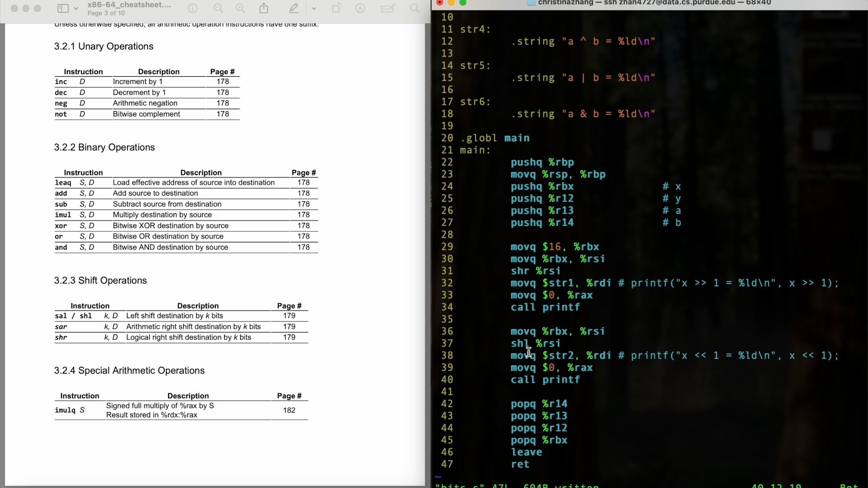
Task: Click the 'inc' instruction cell
Action: tap(61, 81)
